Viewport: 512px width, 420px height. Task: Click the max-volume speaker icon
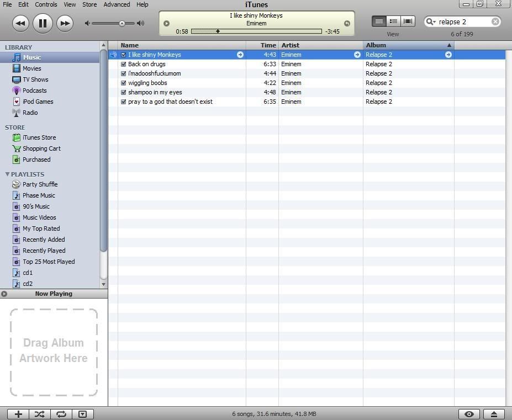coord(141,23)
